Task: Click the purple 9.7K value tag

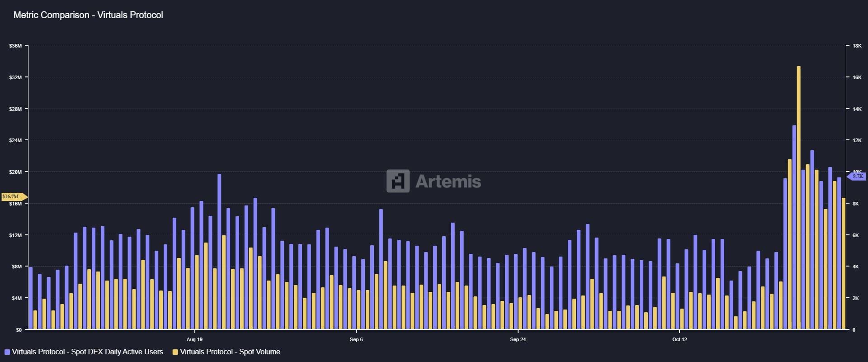Action: (x=857, y=176)
